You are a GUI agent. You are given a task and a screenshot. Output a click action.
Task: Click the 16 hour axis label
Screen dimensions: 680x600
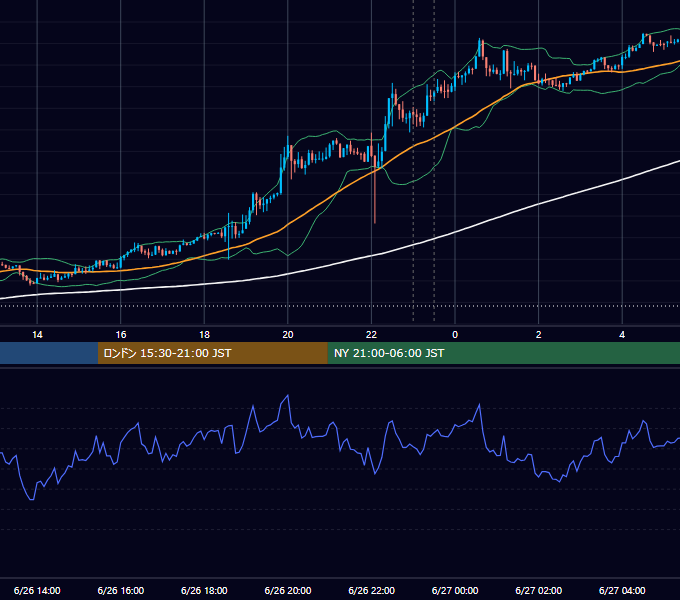(121, 335)
